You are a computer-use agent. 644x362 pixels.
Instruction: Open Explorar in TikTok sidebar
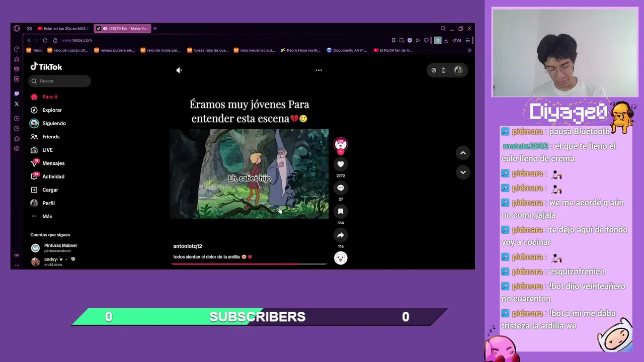click(46, 110)
